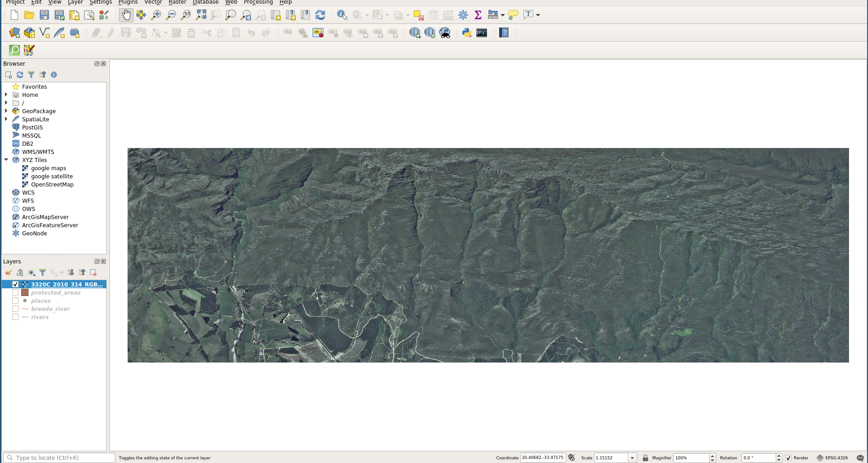This screenshot has height=463, width=868.
Task: Select the Zoom In tool
Action: [x=156, y=15]
